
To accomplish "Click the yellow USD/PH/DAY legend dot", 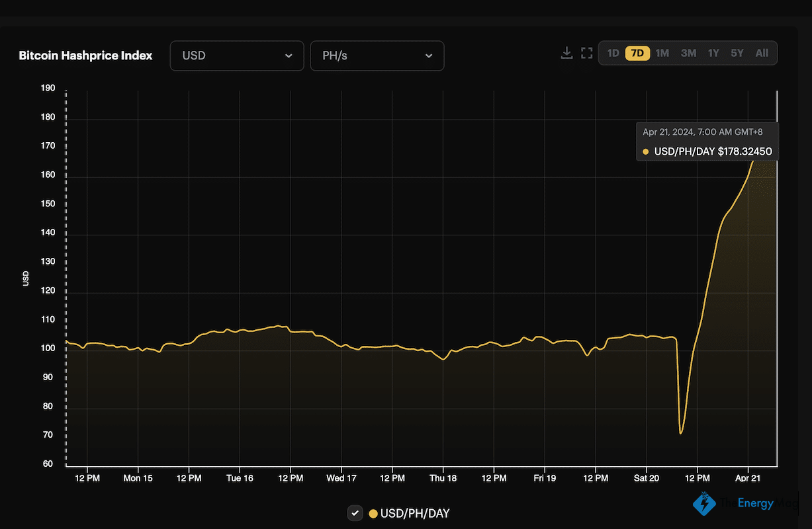I will [x=373, y=514].
